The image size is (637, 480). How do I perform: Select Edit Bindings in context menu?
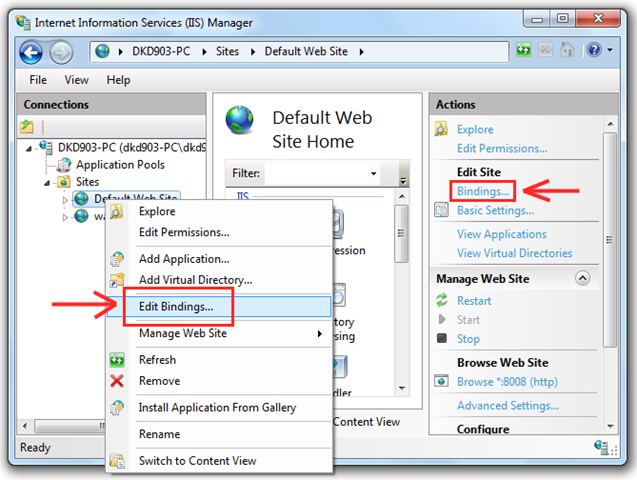(x=175, y=307)
